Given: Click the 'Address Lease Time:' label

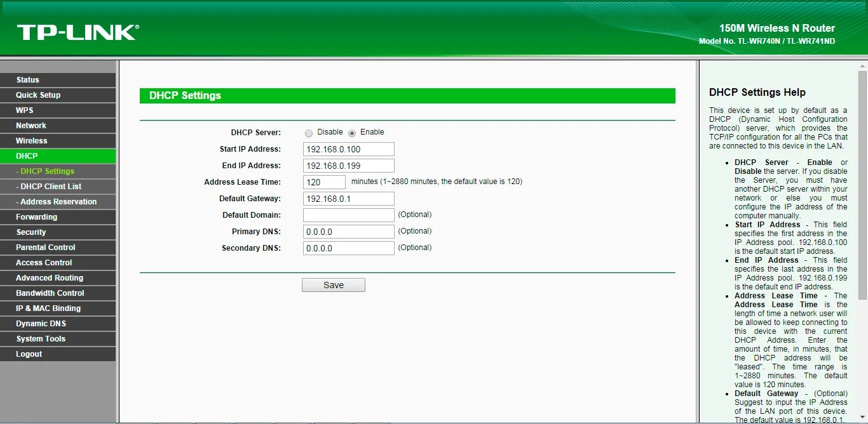Looking at the screenshot, I should pyautogui.click(x=242, y=182).
